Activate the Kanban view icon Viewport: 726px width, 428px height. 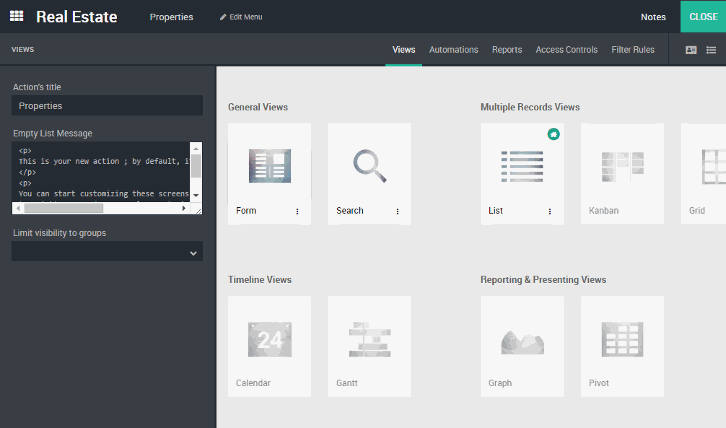coord(622,166)
